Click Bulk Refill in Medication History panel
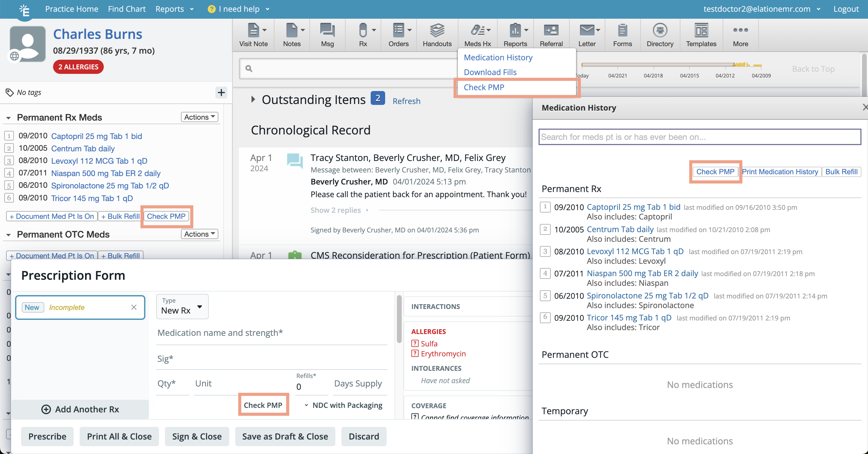Screen dimensions: 868x454 (x=841, y=172)
